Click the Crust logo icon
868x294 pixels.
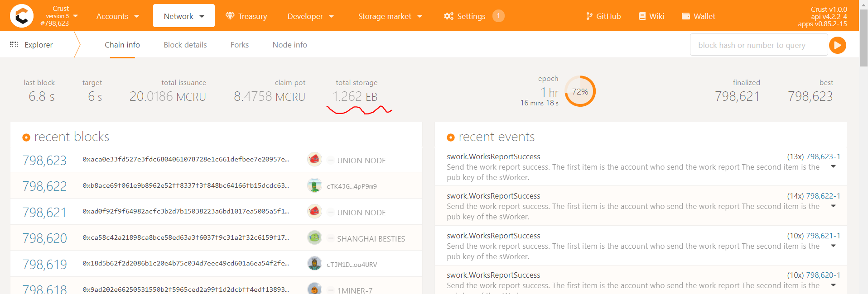click(21, 16)
